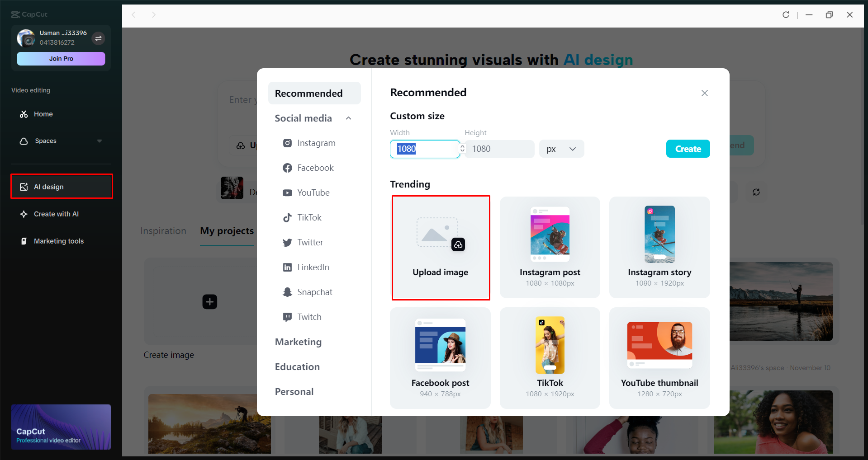
Task: Open Twitch size presets
Action: point(309,317)
